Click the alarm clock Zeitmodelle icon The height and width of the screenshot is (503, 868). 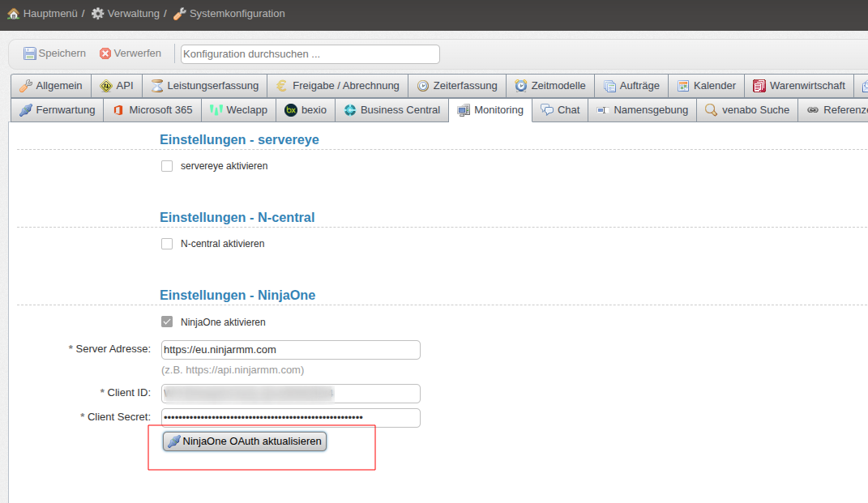point(521,86)
